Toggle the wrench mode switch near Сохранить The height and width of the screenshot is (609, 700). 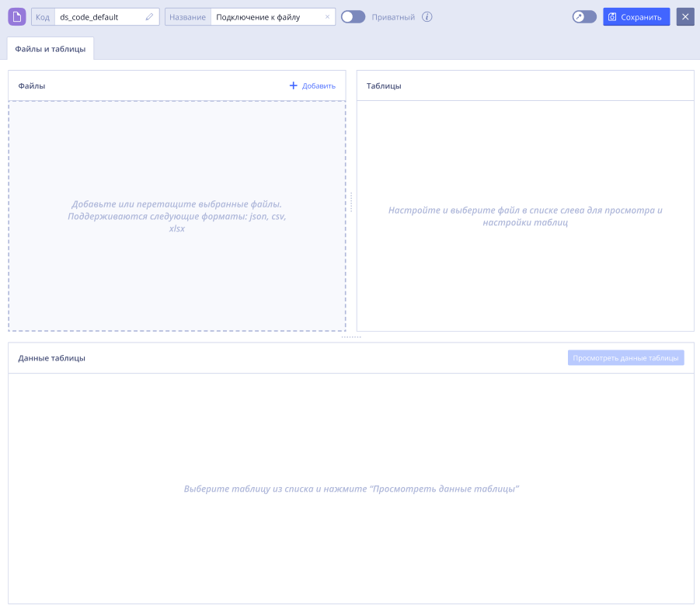pyautogui.click(x=584, y=17)
